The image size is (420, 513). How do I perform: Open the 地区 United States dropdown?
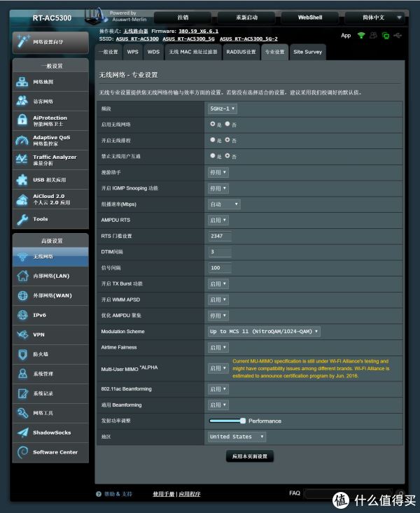[237, 436]
